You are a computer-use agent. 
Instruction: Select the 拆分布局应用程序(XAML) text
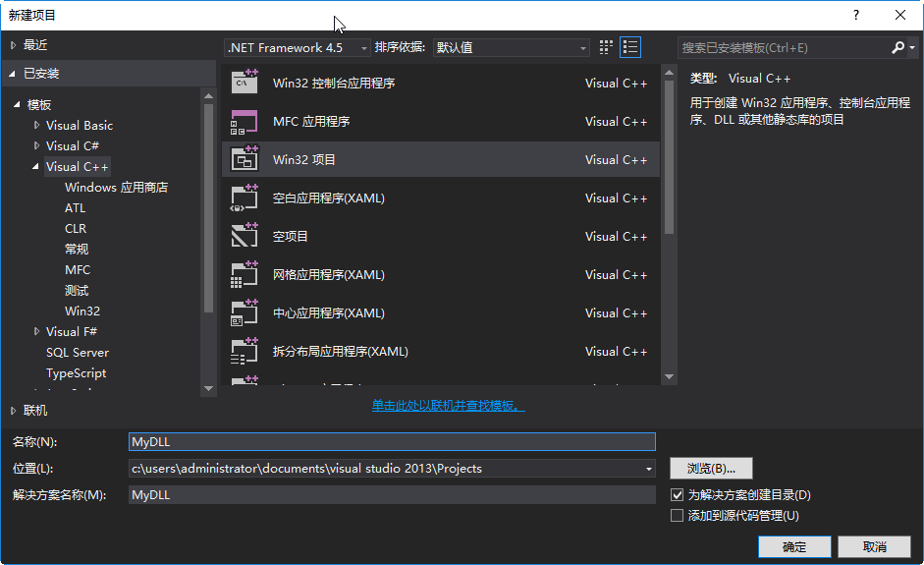pyautogui.click(x=340, y=352)
